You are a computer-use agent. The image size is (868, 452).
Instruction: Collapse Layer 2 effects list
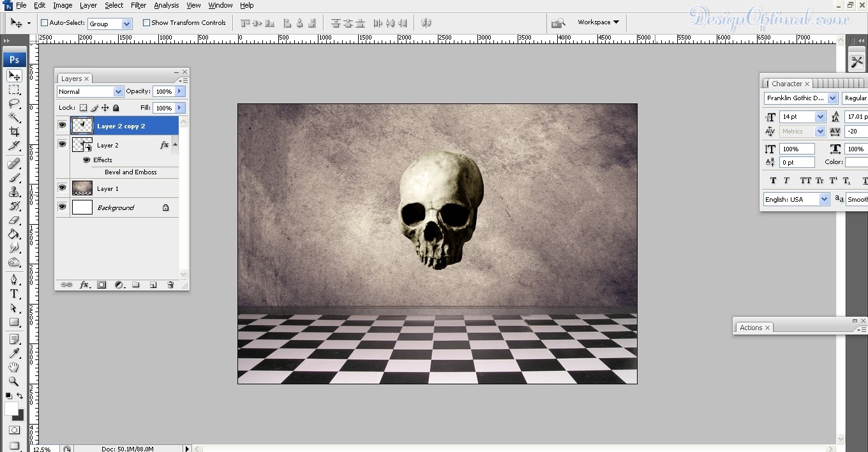point(175,145)
